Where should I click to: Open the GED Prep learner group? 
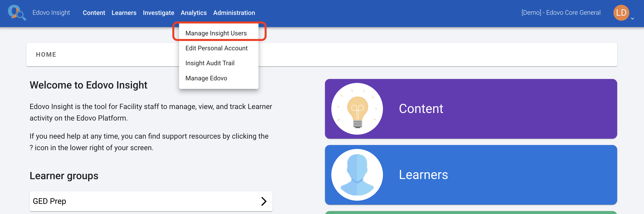[151, 201]
